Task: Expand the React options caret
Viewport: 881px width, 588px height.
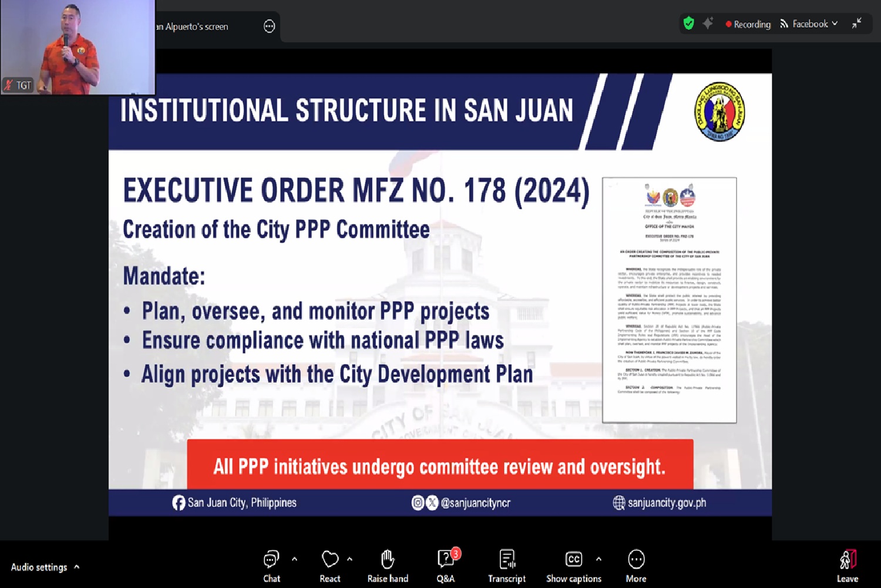Action: pos(350,559)
